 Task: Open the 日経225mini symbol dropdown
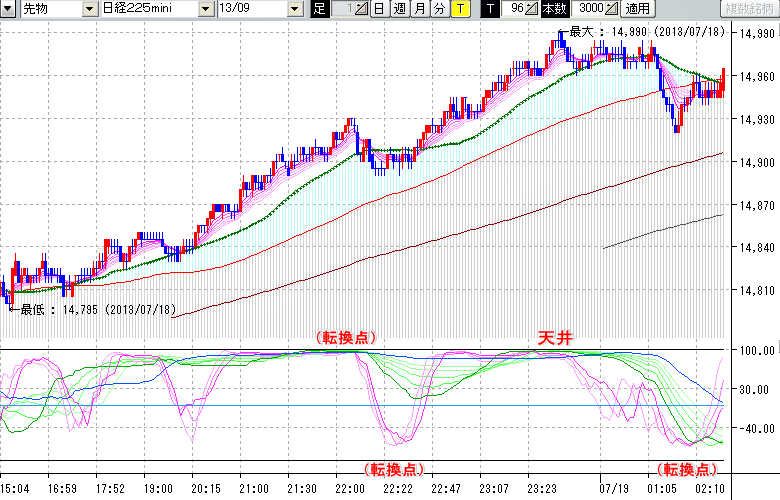click(x=205, y=9)
